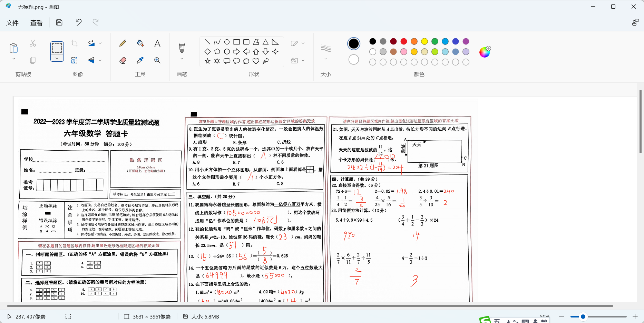Choose the five-point star shape
Image resolution: width=644 pixels, height=323 pixels.
point(207,61)
